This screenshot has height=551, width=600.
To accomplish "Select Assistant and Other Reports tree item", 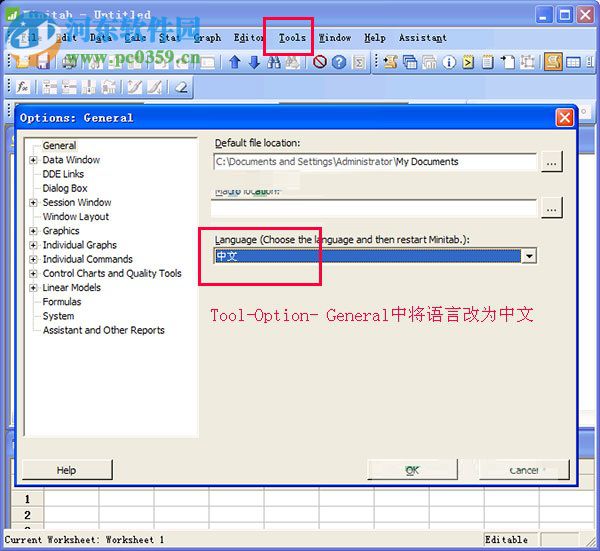I will (x=104, y=330).
